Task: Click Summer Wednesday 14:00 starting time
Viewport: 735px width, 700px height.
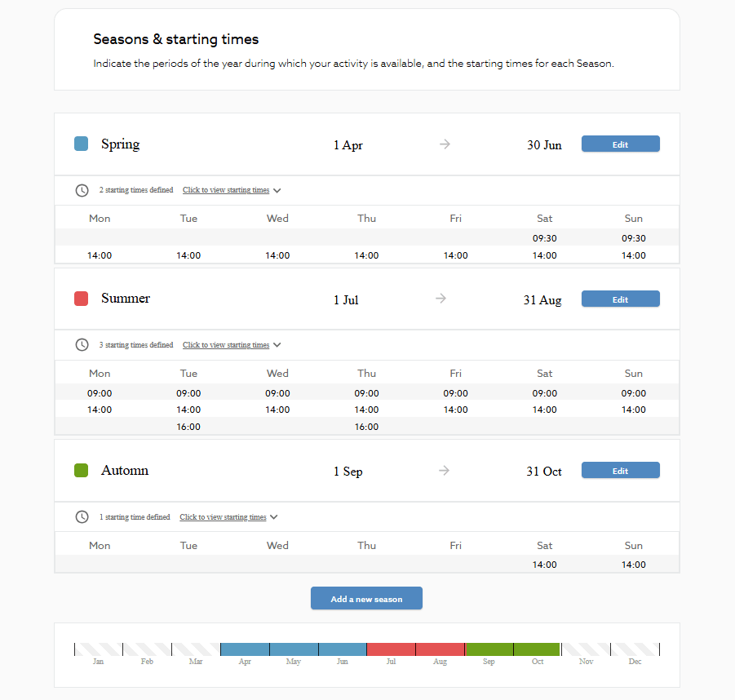Action: (277, 410)
